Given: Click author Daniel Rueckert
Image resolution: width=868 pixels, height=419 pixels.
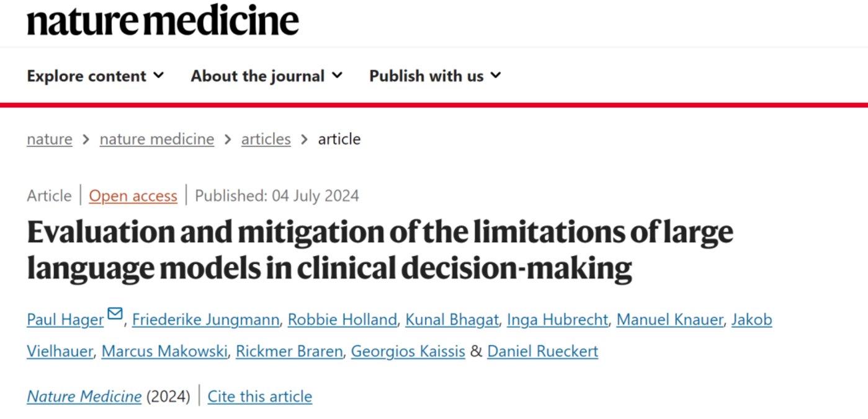Looking at the screenshot, I should point(542,351).
